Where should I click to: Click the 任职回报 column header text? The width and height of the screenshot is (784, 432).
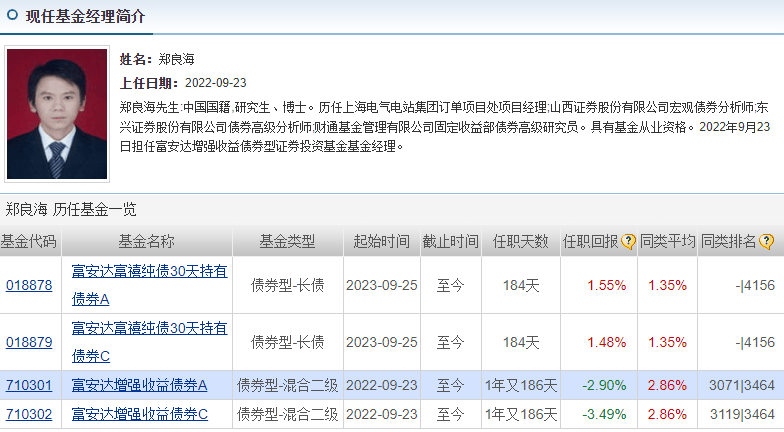coord(591,242)
